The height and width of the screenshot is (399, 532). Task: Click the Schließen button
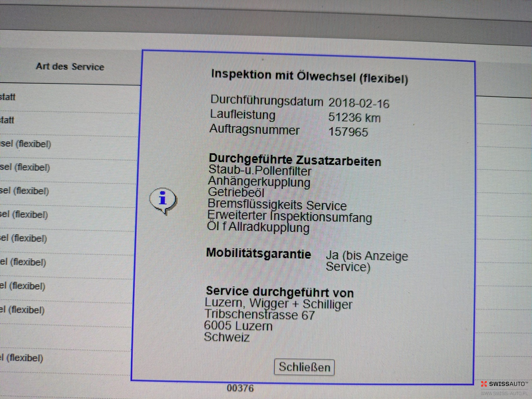coord(304,367)
